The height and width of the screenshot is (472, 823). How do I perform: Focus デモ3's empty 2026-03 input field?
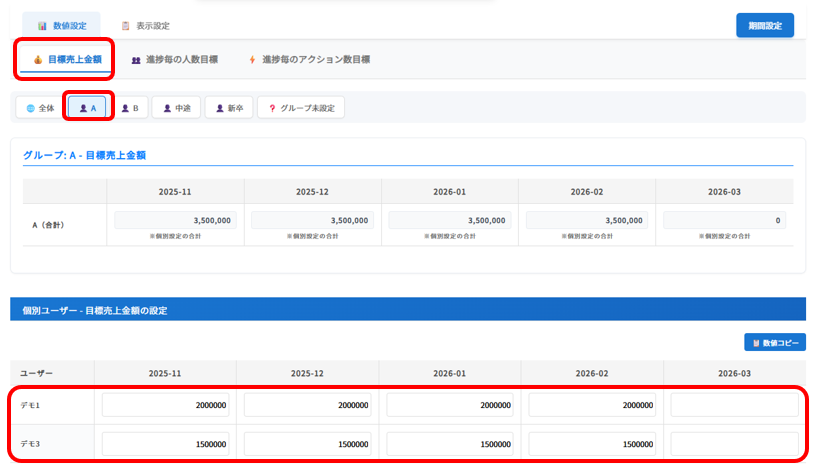(x=734, y=443)
